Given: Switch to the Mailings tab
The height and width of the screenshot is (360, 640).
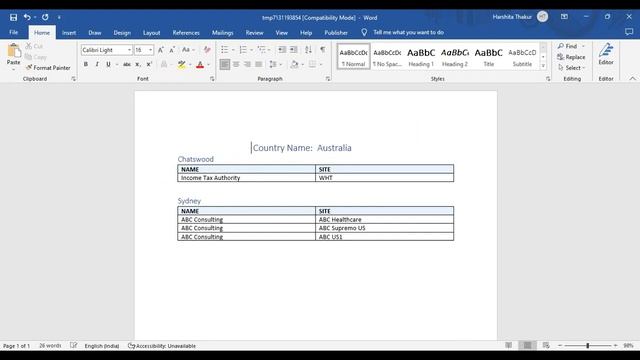Looking at the screenshot, I should point(222,33).
